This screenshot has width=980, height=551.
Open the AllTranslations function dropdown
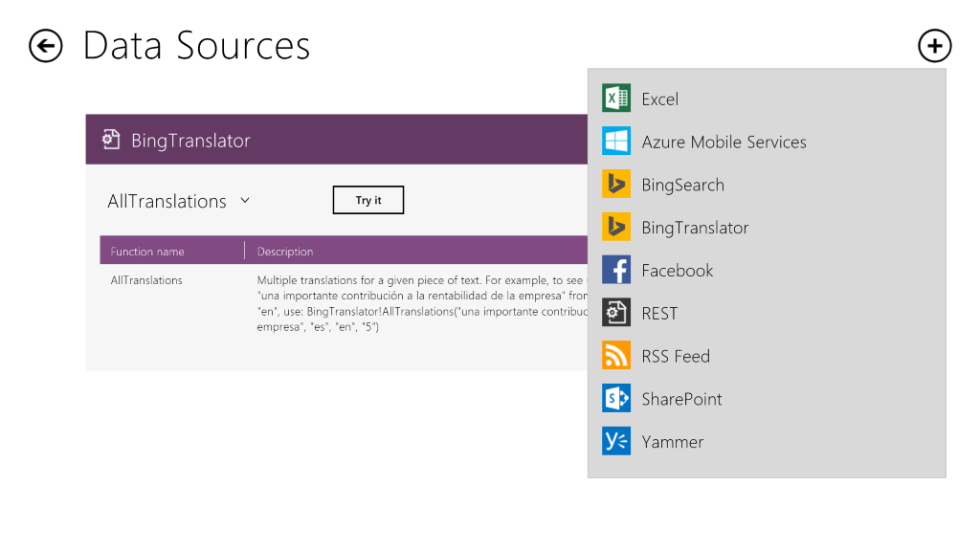coord(245,201)
